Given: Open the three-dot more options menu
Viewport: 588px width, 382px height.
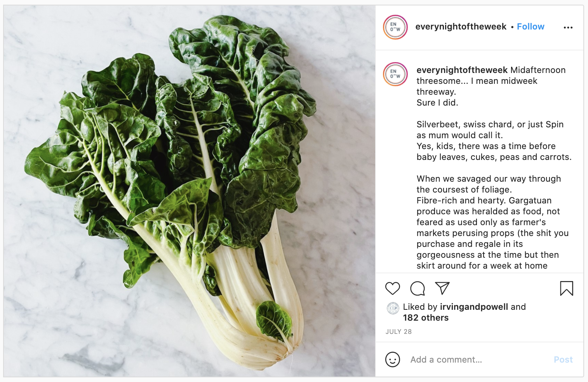Looking at the screenshot, I should tap(568, 28).
